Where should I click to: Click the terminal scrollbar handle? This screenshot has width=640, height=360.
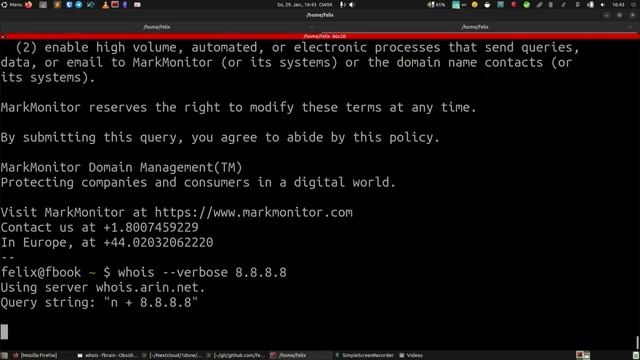pyautogui.click(x=637, y=343)
